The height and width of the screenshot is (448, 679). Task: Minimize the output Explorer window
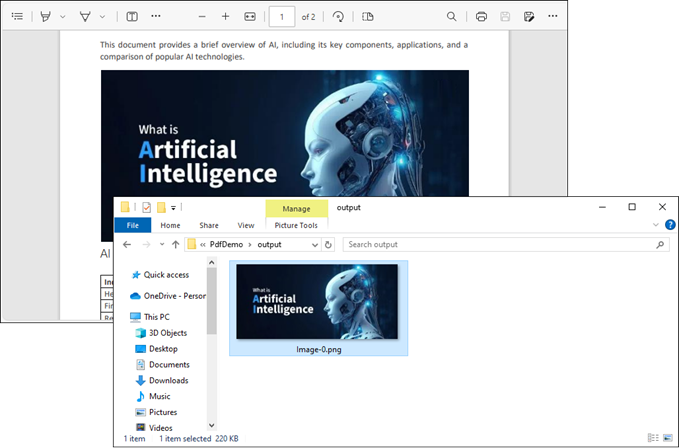pyautogui.click(x=602, y=207)
